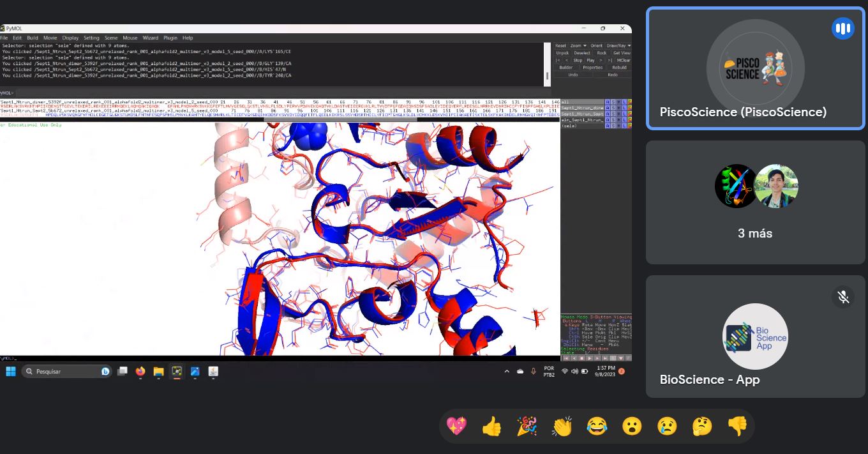Click the Deselect button
The height and width of the screenshot is (454, 868).
pyautogui.click(x=581, y=53)
